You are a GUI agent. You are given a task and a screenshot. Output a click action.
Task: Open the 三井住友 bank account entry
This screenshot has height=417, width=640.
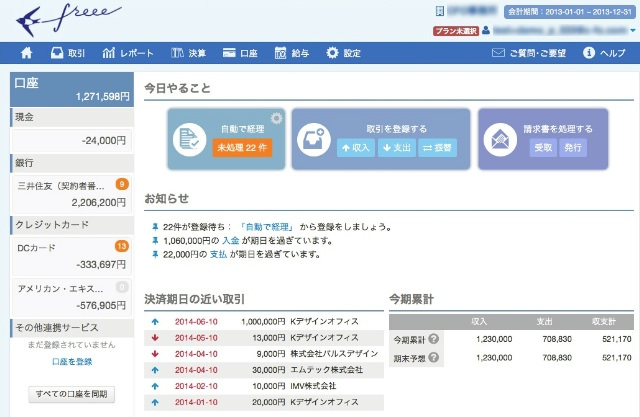click(72, 194)
